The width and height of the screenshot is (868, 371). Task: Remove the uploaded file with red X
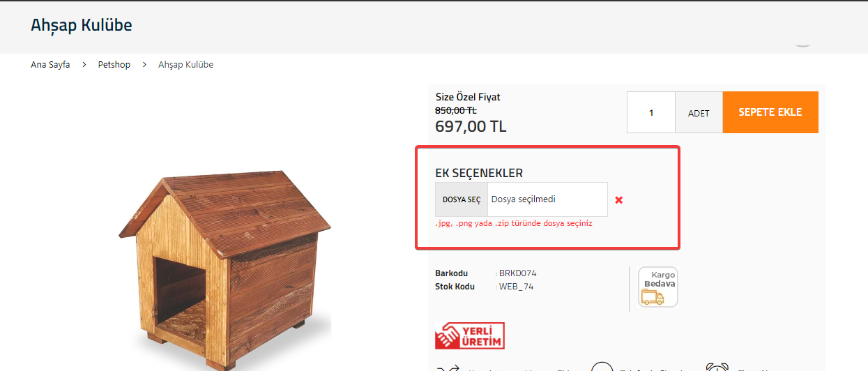coord(618,200)
